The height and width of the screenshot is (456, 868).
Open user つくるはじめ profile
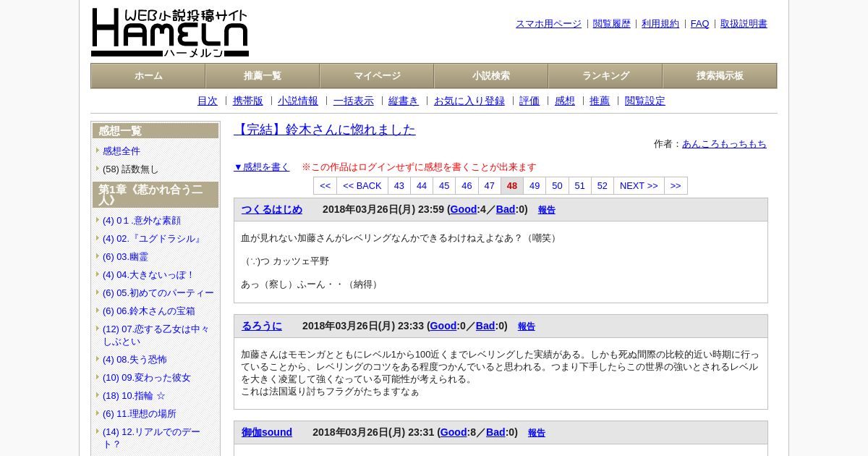point(272,210)
